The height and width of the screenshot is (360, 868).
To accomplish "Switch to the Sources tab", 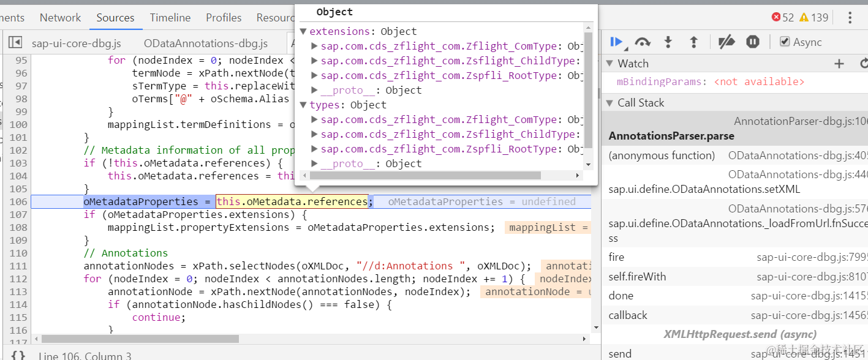I will point(115,18).
